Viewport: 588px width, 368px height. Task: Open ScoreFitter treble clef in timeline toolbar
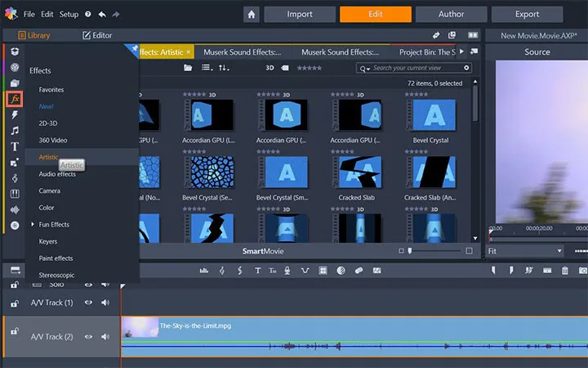pos(222,271)
